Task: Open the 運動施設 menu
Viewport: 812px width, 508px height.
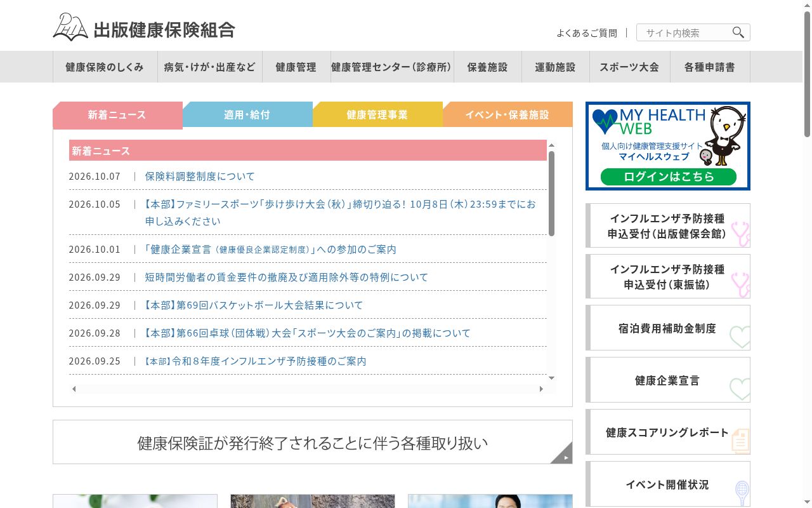Action: point(555,67)
